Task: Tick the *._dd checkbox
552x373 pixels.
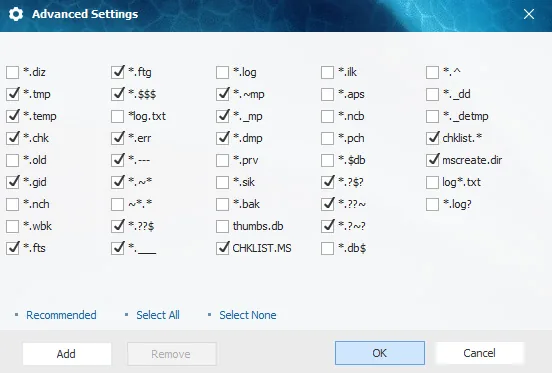Action: 432,94
